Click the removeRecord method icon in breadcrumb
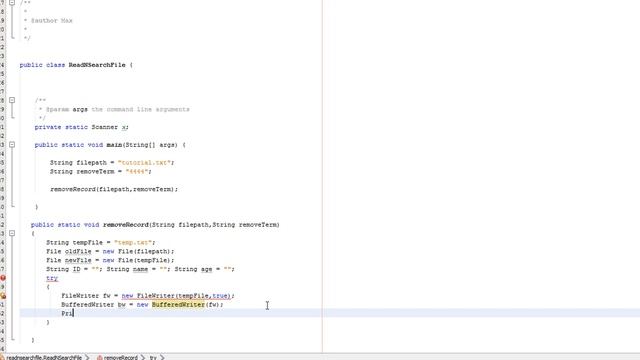640x360 pixels. 100,358
